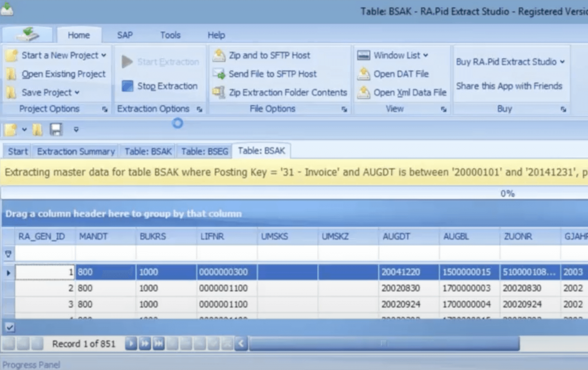The width and height of the screenshot is (588, 370).
Task: Jump to last record in navigator
Action: [x=158, y=344]
